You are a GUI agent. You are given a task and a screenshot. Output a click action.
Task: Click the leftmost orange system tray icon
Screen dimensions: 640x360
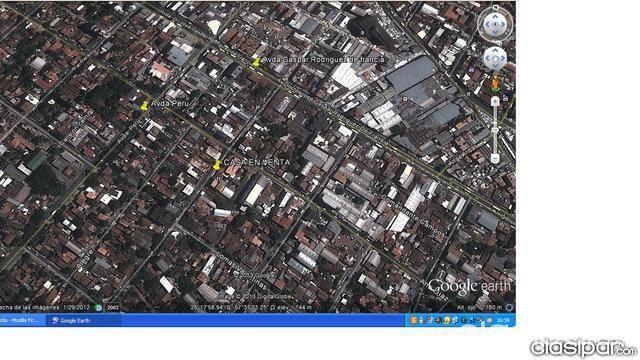413,320
